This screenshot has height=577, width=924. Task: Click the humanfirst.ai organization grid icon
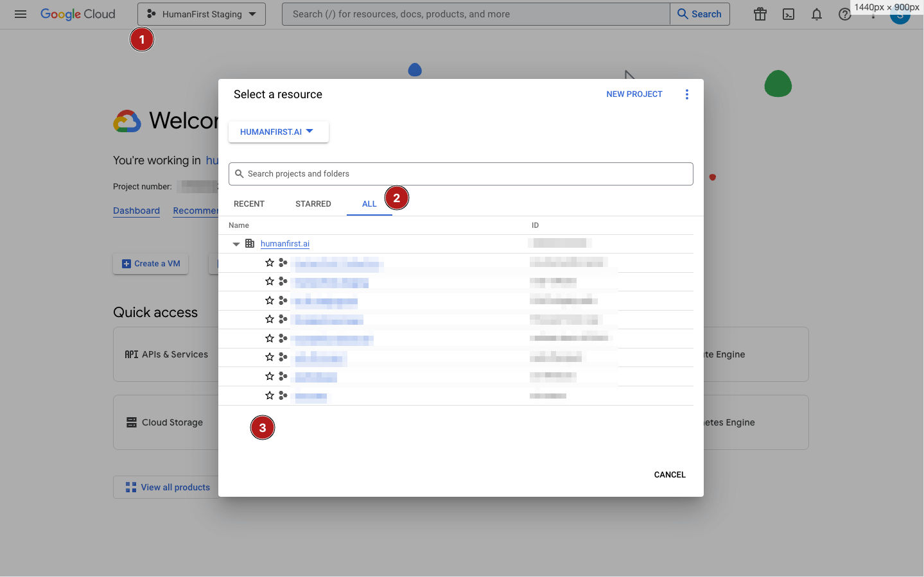250,244
